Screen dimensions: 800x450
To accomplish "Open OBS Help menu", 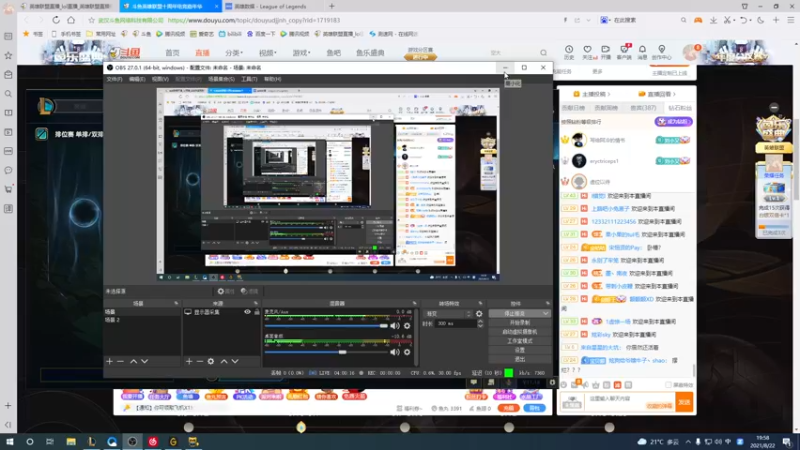I will pos(272,79).
